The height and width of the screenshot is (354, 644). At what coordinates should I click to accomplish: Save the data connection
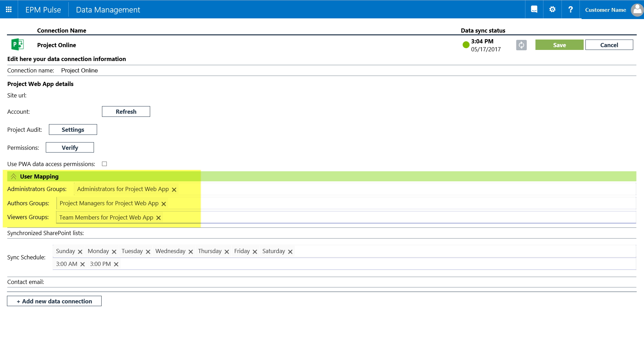point(559,45)
